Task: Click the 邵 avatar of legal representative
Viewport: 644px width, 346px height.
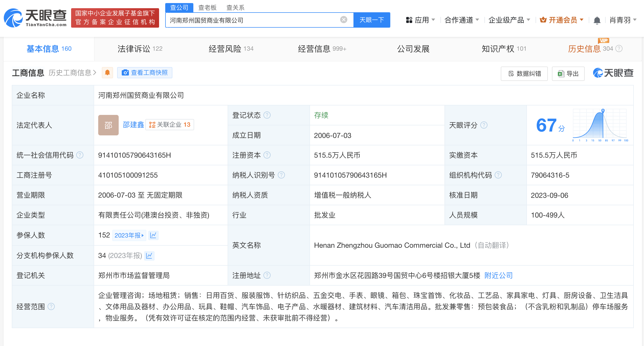Action: pyautogui.click(x=108, y=125)
